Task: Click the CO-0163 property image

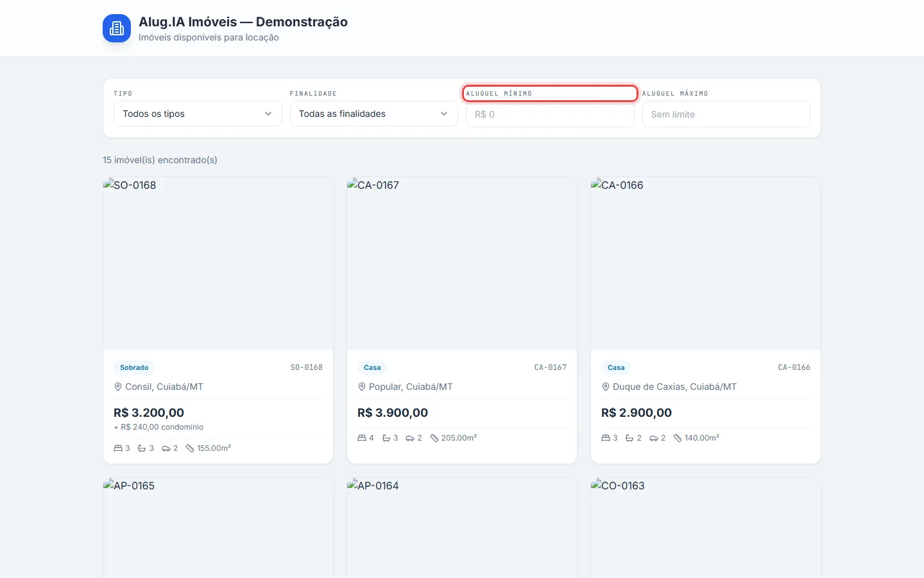Action: (706, 528)
